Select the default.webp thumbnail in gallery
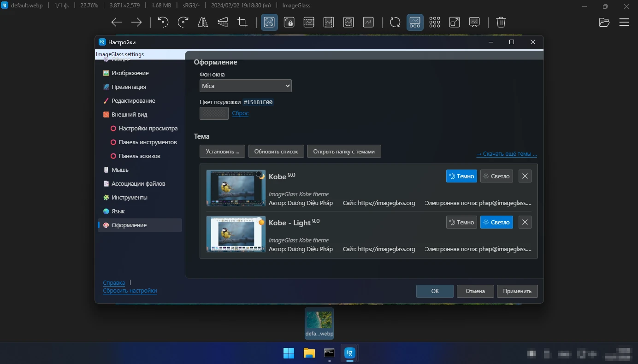The width and height of the screenshot is (638, 364). pyautogui.click(x=319, y=323)
